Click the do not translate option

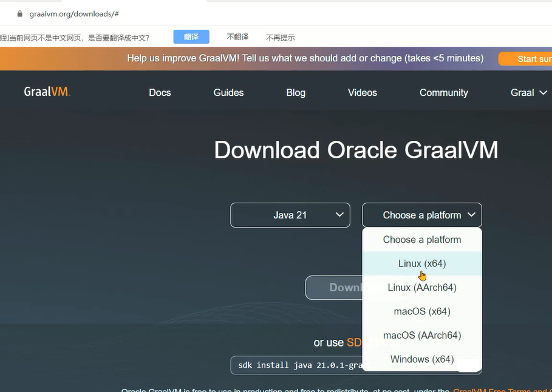pyautogui.click(x=237, y=37)
